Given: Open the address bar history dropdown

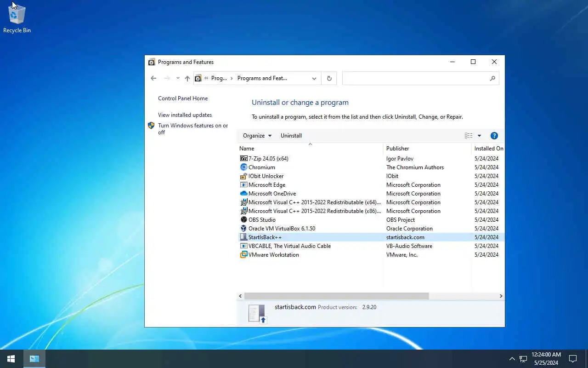Looking at the screenshot, I should (314, 78).
